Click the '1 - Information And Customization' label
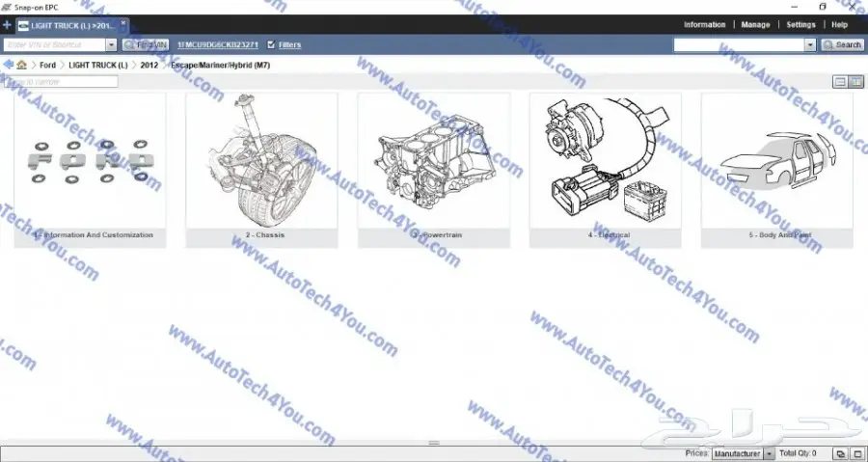The height and width of the screenshot is (462, 868). [x=93, y=235]
